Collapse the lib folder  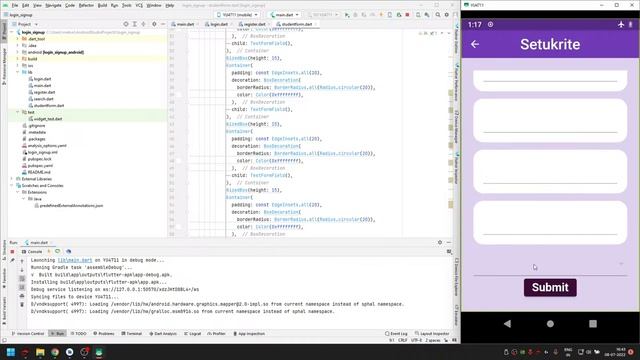pyautogui.click(x=18, y=72)
